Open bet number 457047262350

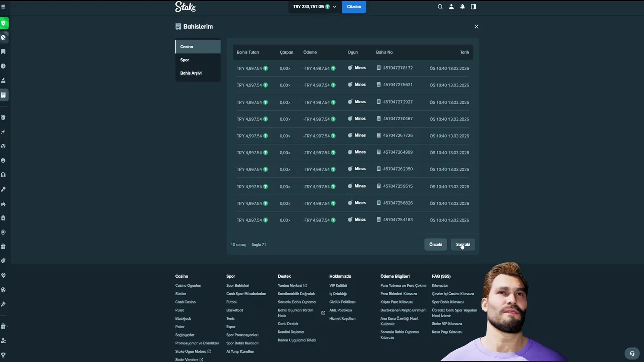click(x=397, y=169)
